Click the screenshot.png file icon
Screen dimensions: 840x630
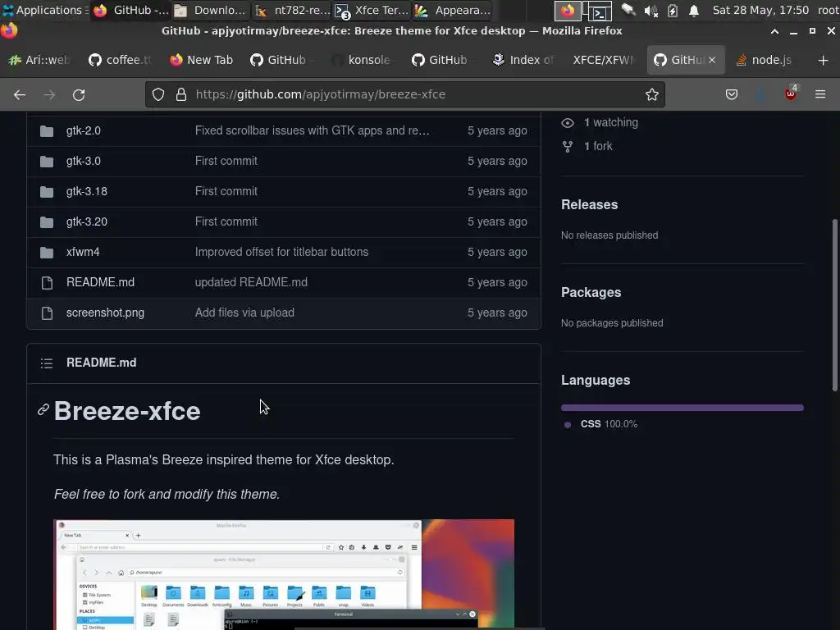click(x=47, y=313)
